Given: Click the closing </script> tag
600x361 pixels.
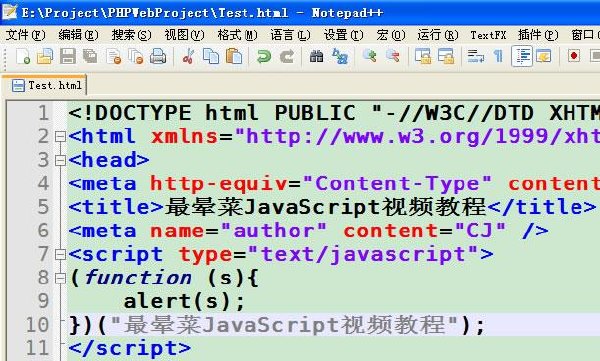Looking at the screenshot, I should coord(129,349).
